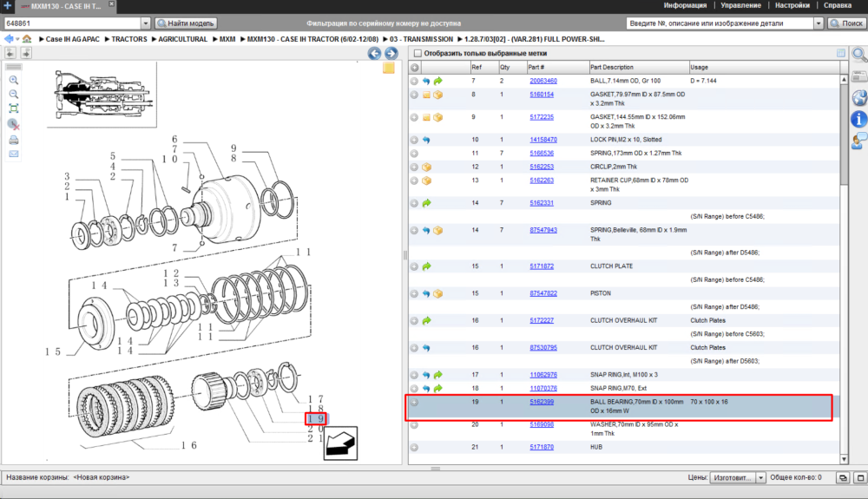Image resolution: width=868 pixels, height=499 pixels.
Task: Click the parts table scrollbar down arrow
Action: coord(844,459)
